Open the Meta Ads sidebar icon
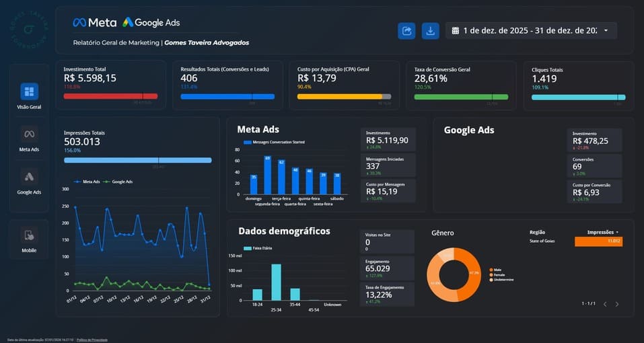This screenshot has height=343, width=644. pos(30,133)
